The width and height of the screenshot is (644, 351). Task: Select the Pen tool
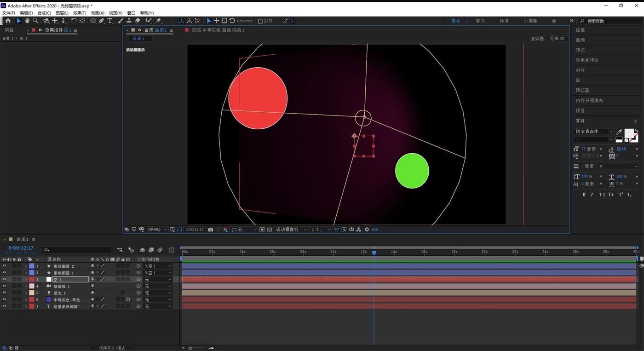pos(102,21)
